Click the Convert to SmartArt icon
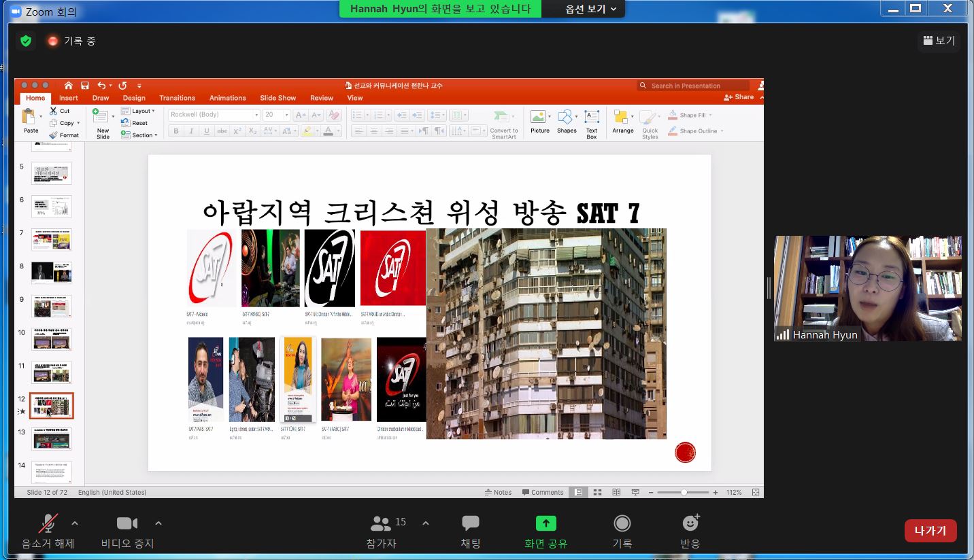Viewport: 974px width, 560px height. 503,117
